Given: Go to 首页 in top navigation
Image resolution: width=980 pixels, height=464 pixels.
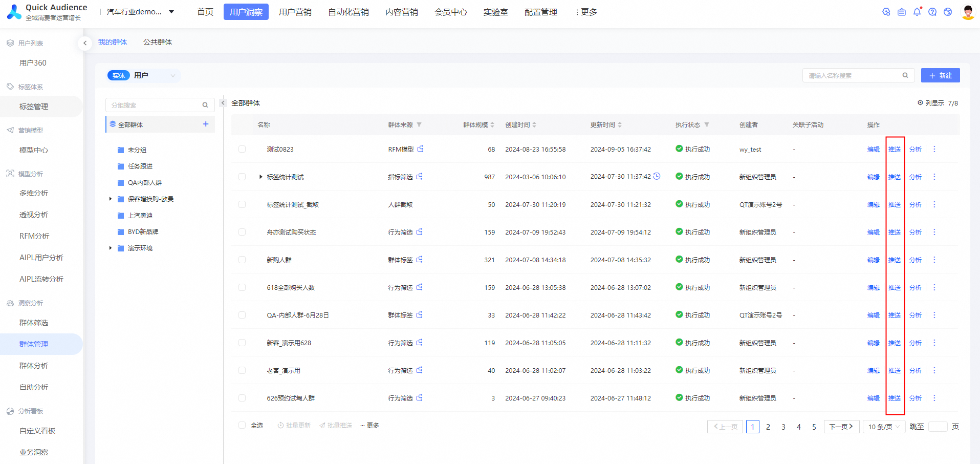Looking at the screenshot, I should click(x=205, y=12).
